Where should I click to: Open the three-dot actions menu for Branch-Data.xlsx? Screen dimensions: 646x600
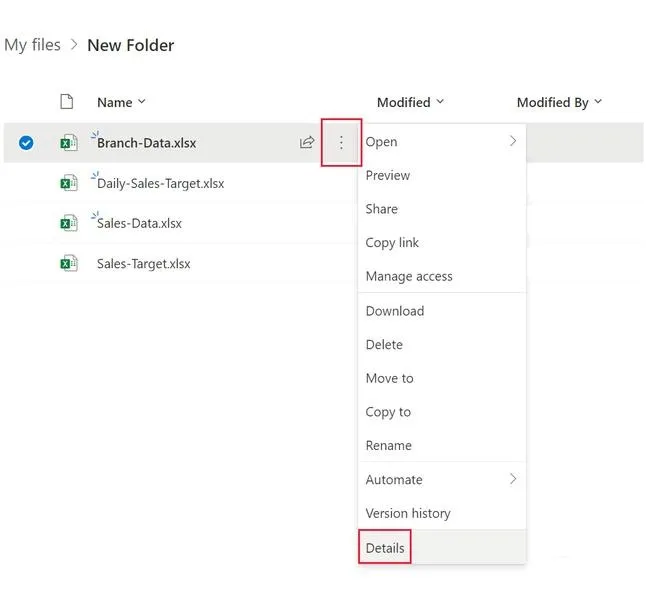click(x=341, y=143)
